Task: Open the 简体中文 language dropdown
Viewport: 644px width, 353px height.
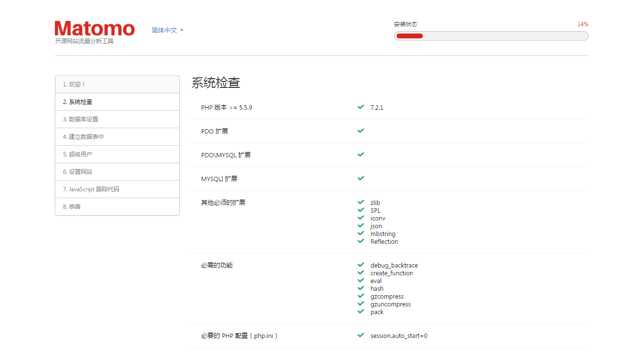Action: [x=167, y=30]
